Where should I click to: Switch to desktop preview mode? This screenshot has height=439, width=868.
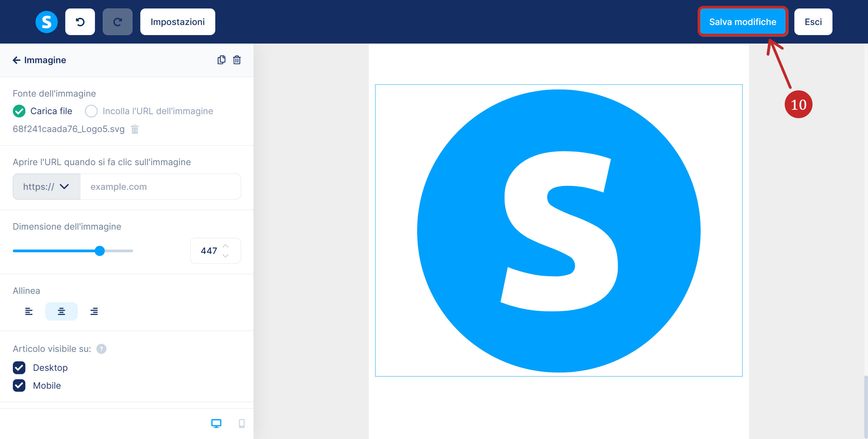click(216, 423)
